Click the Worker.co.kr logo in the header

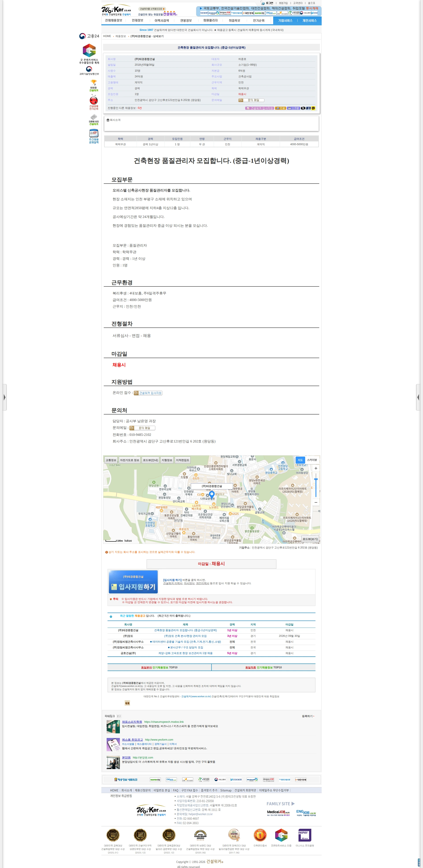(x=116, y=10)
